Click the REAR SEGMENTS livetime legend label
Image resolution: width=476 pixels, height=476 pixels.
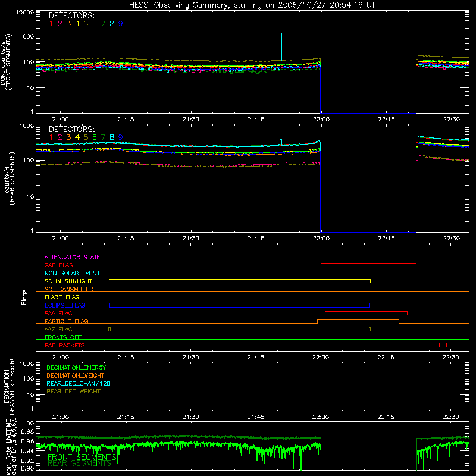[80, 464]
